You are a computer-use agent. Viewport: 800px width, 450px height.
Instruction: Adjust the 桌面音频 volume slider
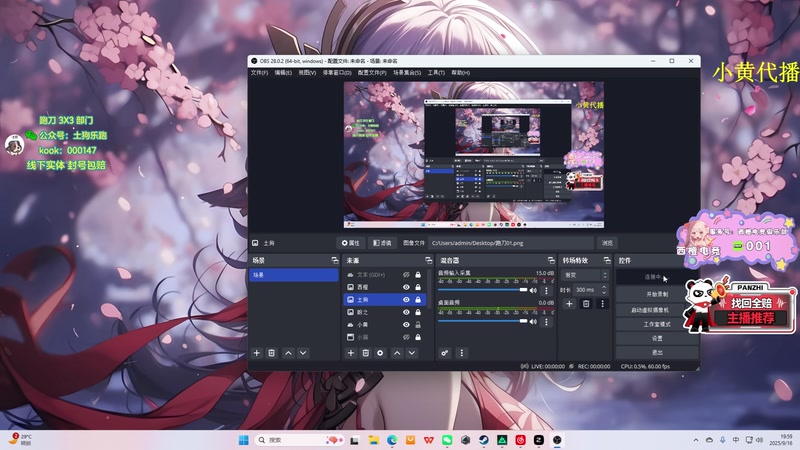tap(483, 321)
